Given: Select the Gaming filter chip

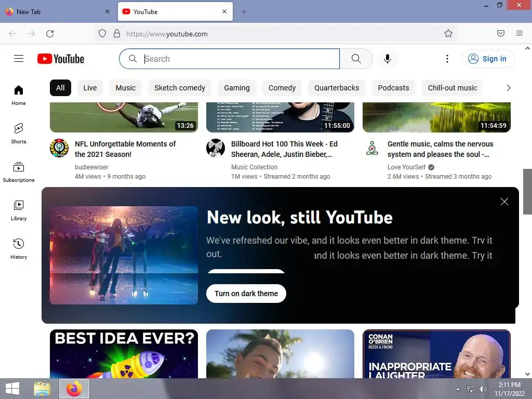Looking at the screenshot, I should tap(237, 88).
